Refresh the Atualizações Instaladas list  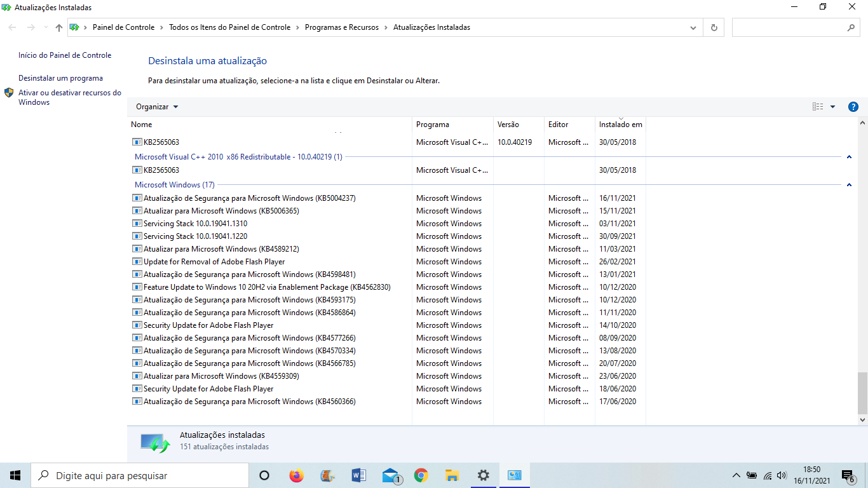714,27
